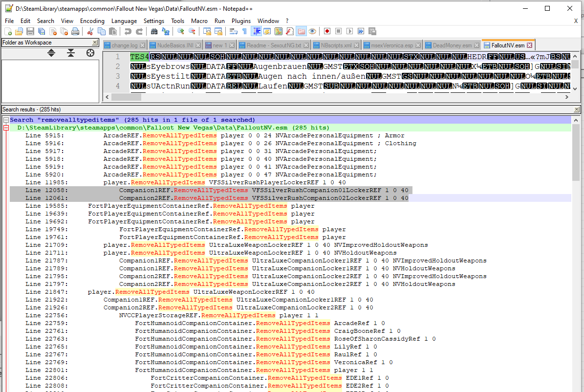Toggle Word Wrap toolbar icon
This screenshot has width=584, height=392.
(234, 31)
